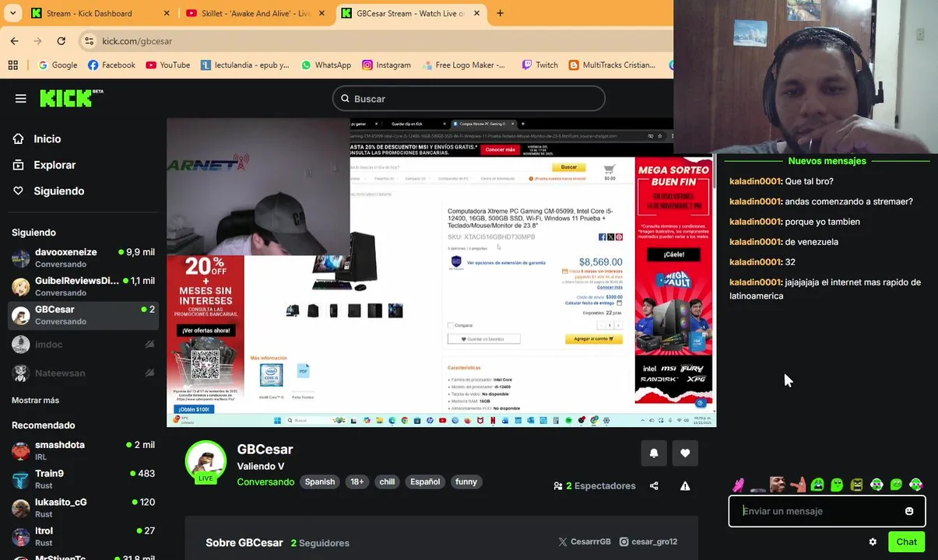Open cesar_gro12 Instagram profile link
Screen dimensions: 938x560
click(x=648, y=542)
